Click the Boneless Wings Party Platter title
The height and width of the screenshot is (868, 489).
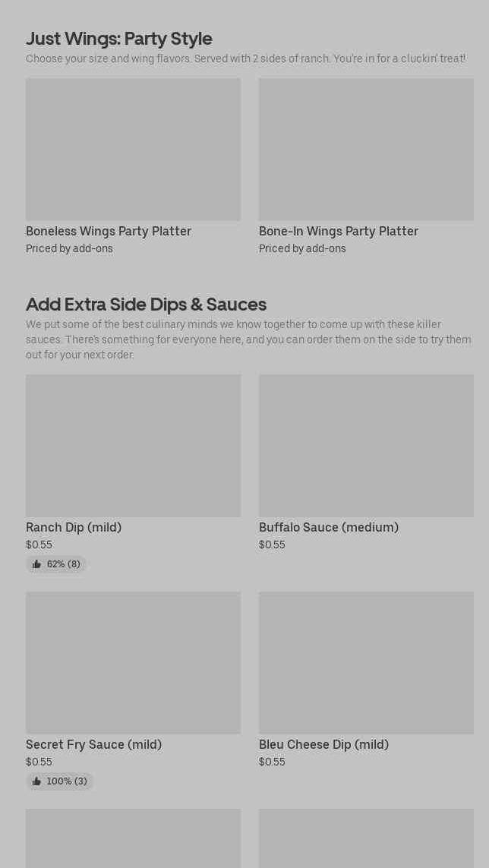(x=109, y=231)
